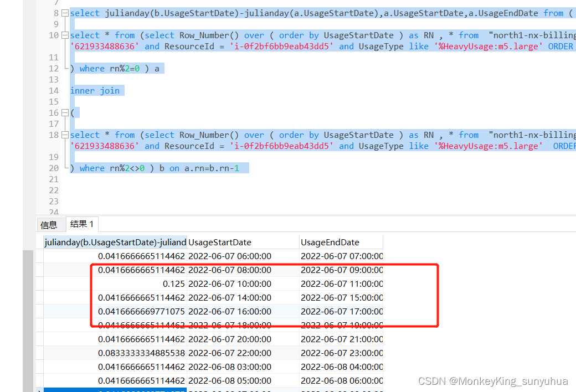Click line number 20 in the gutter

click(54, 168)
